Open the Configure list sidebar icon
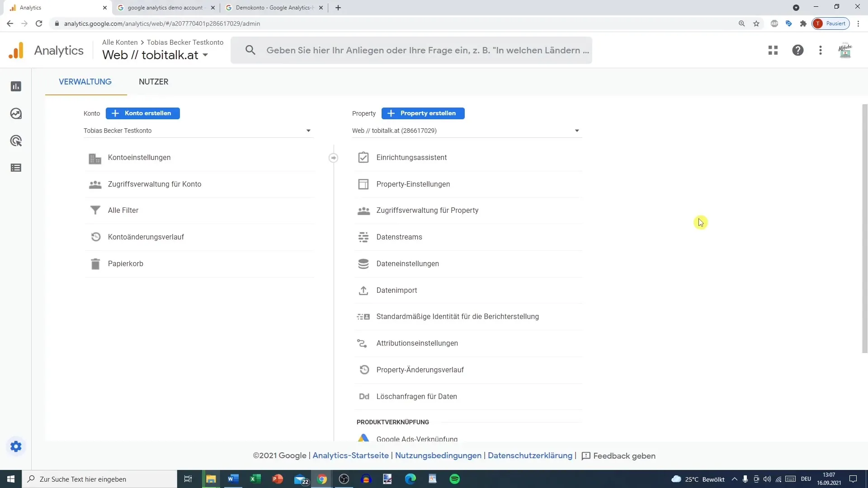 (x=16, y=168)
